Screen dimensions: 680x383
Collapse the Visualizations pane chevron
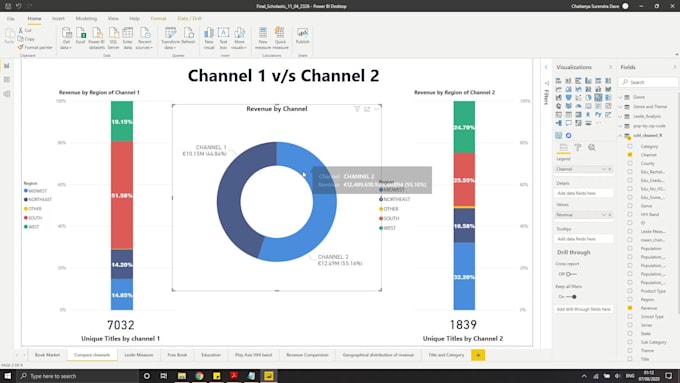pos(610,67)
